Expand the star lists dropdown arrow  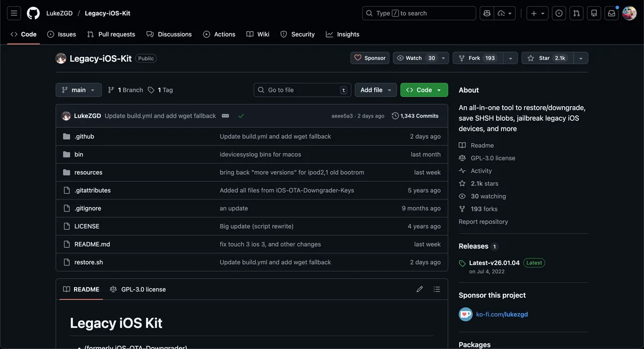click(x=581, y=58)
